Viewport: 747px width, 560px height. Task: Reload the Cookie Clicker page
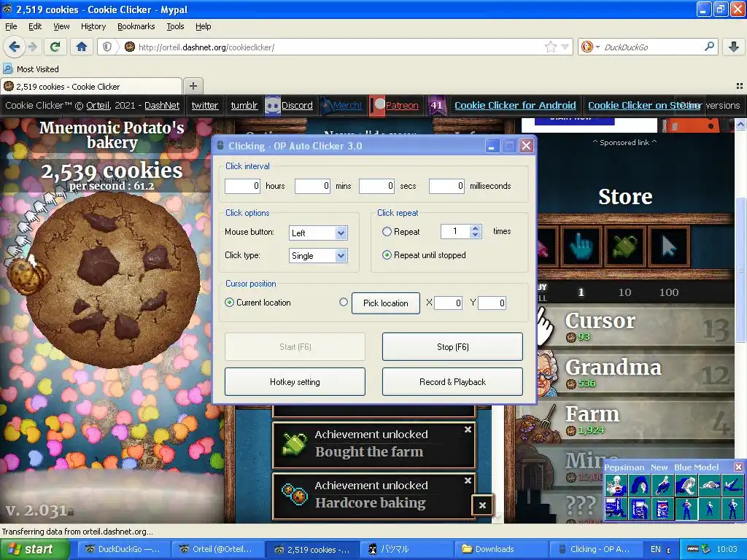(55, 47)
